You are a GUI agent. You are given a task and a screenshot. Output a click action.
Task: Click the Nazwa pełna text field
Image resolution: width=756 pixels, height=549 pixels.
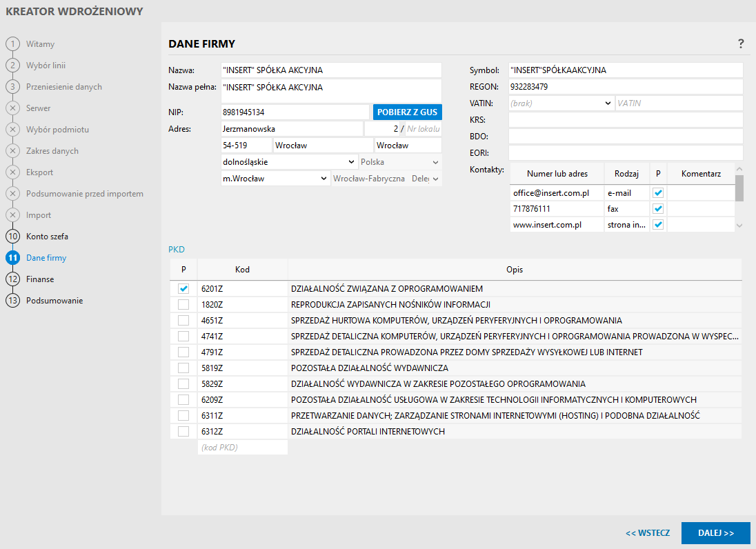coord(331,91)
